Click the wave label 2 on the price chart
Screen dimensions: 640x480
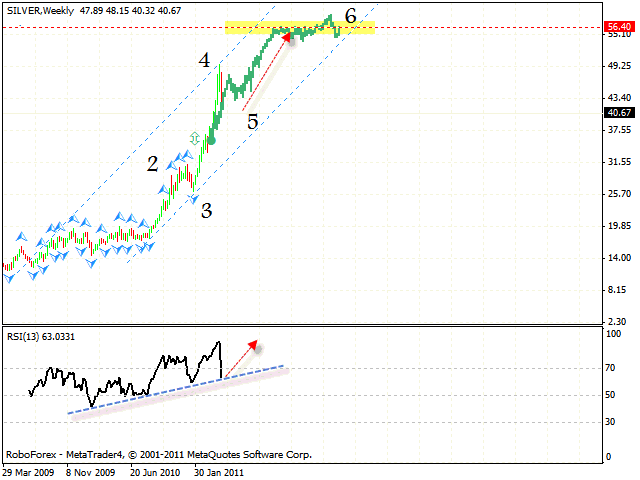point(153,164)
